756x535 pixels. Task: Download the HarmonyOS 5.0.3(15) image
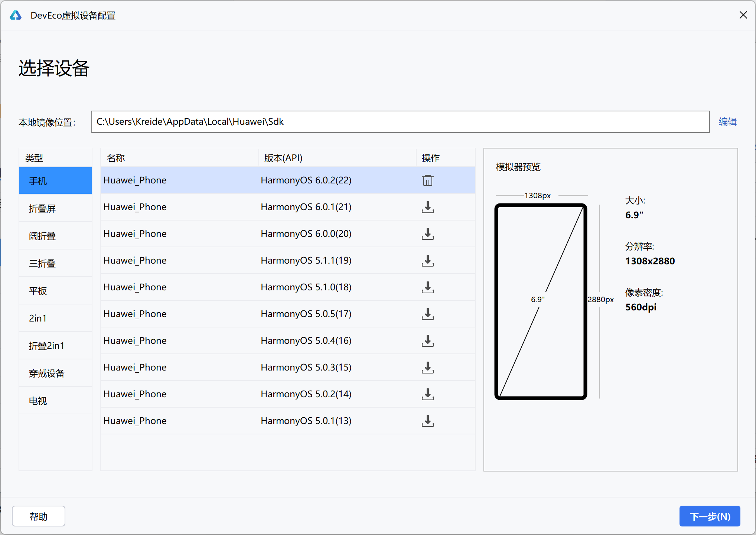[427, 368]
